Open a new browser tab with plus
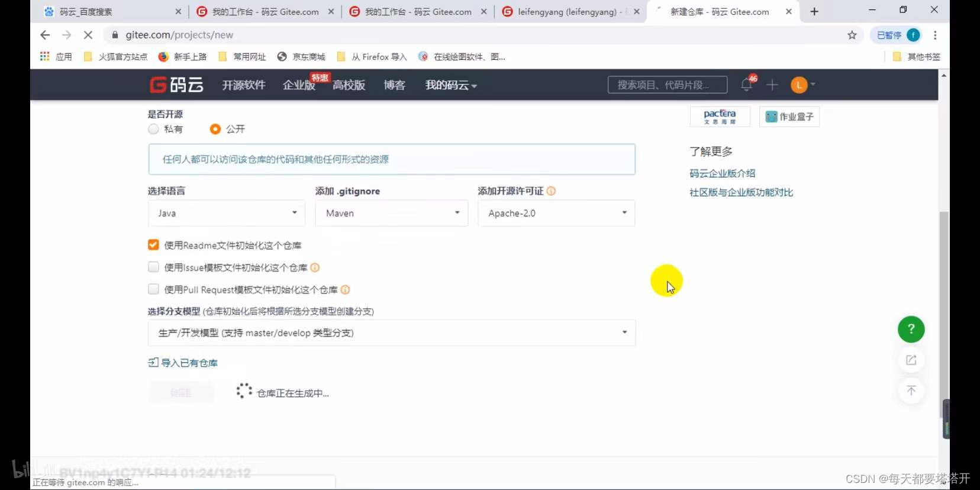This screenshot has height=490, width=980. [x=814, y=11]
